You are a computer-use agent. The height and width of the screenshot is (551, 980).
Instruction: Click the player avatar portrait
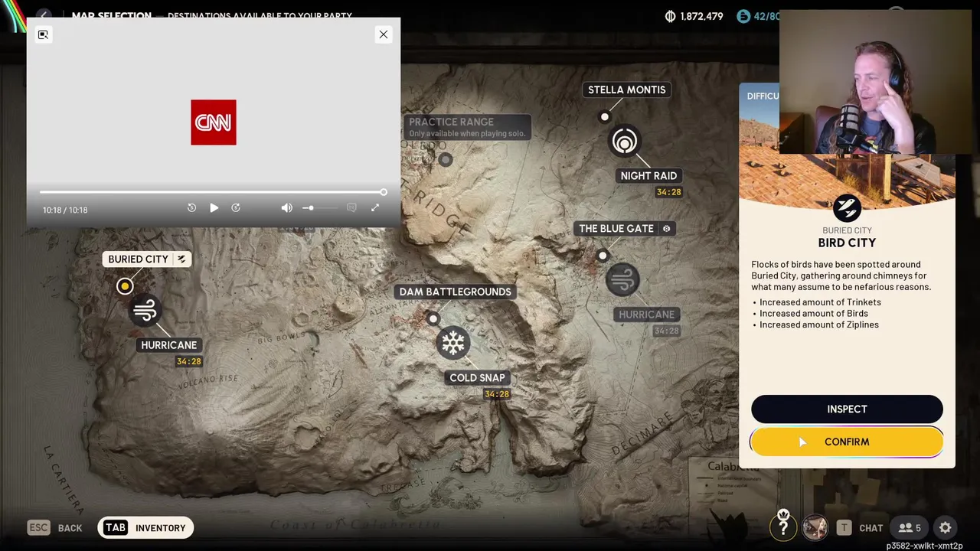point(815,527)
